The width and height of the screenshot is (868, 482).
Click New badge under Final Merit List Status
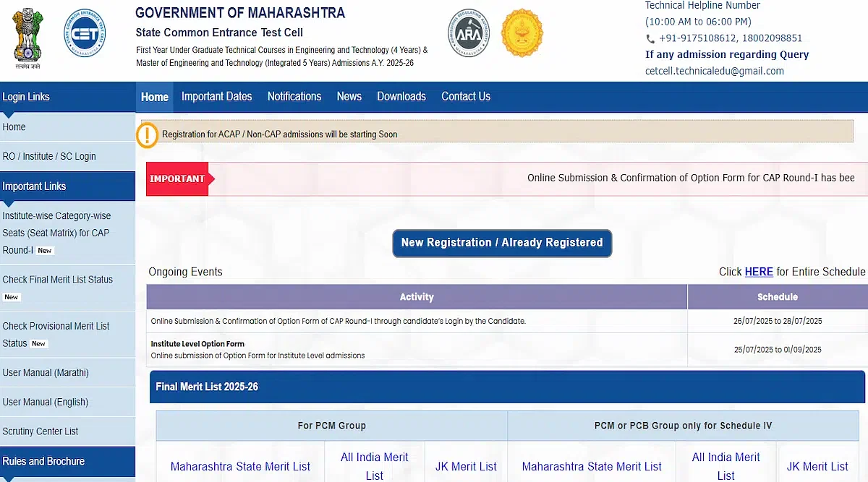12,297
